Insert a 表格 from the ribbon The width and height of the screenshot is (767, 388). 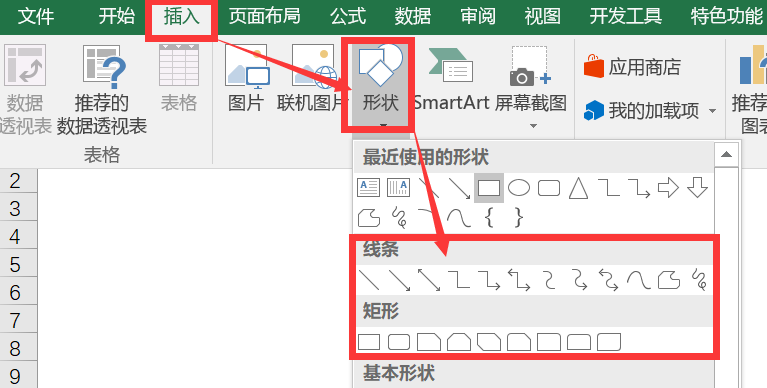[179, 78]
